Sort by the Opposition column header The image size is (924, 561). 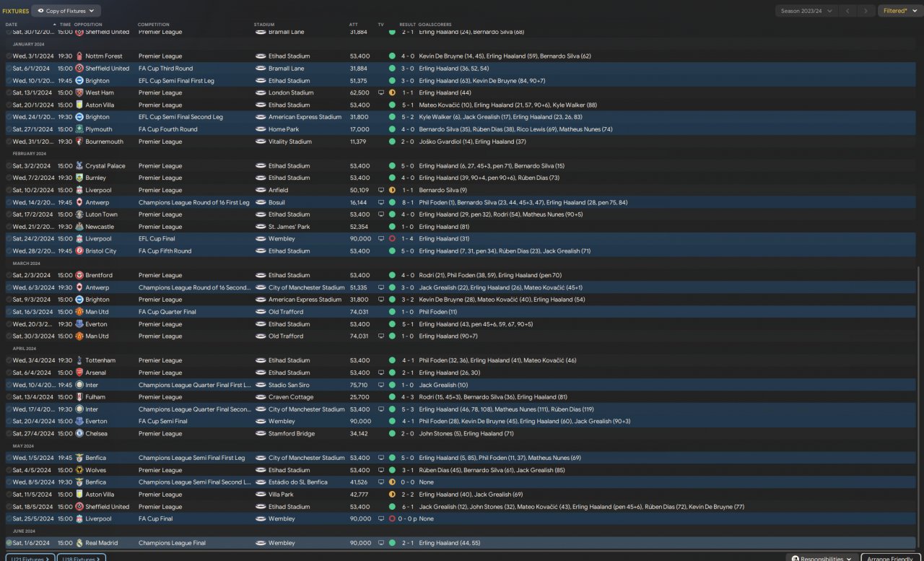point(88,25)
